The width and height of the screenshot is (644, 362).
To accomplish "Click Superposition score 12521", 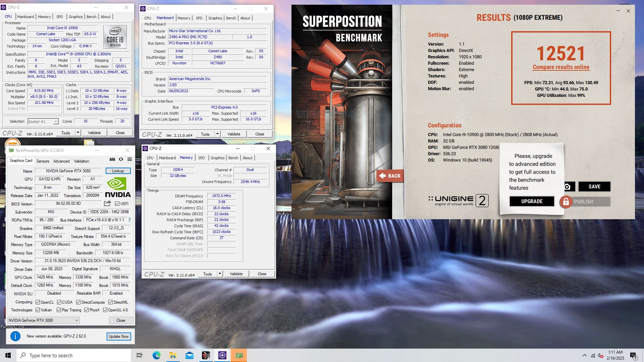I will [561, 53].
